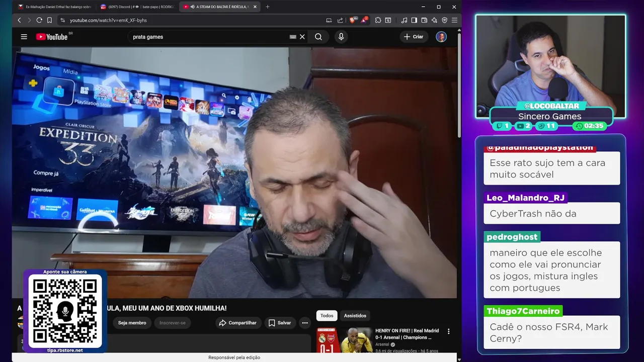Click the Compartilhar share button
This screenshot has height=362, width=644.
pos(238,323)
